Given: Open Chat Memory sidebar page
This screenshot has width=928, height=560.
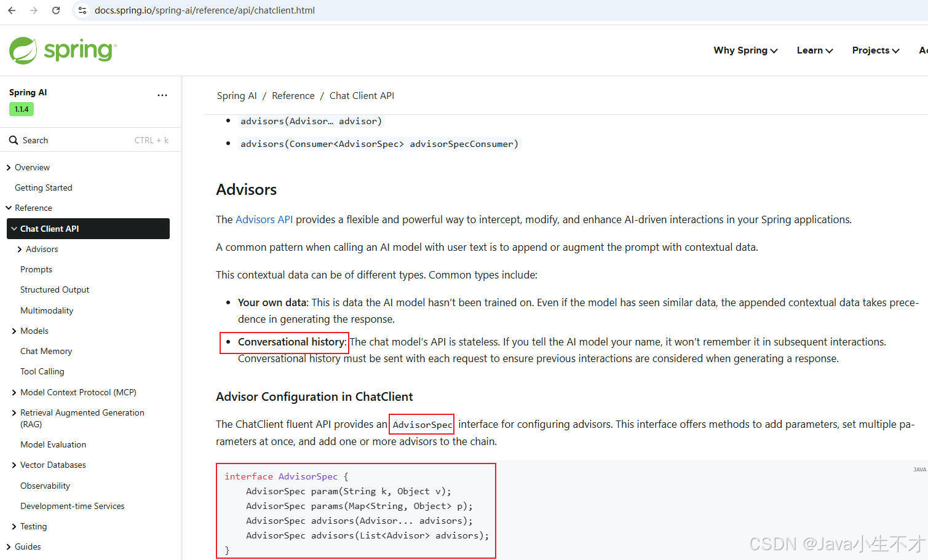Looking at the screenshot, I should (46, 351).
